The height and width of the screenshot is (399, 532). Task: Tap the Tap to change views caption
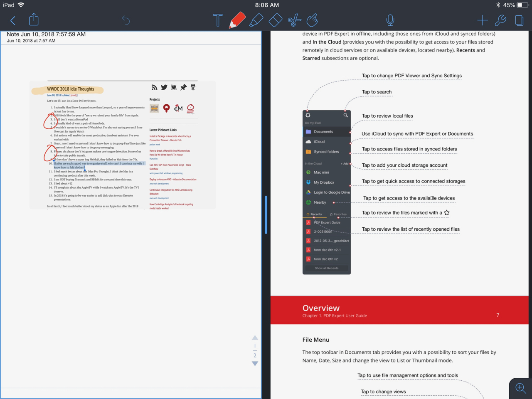coord(383,392)
